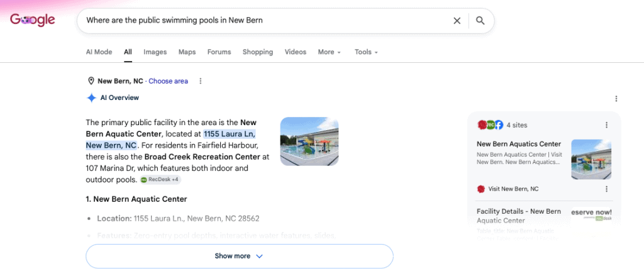Open Facility Details - New Bern Aquatic Center

pyautogui.click(x=519, y=216)
